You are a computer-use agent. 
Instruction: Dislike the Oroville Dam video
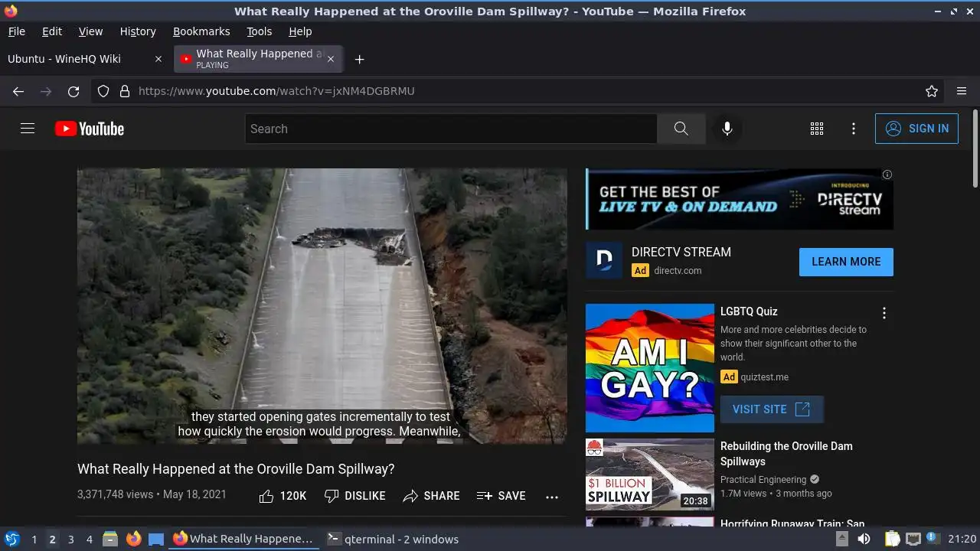coord(354,496)
